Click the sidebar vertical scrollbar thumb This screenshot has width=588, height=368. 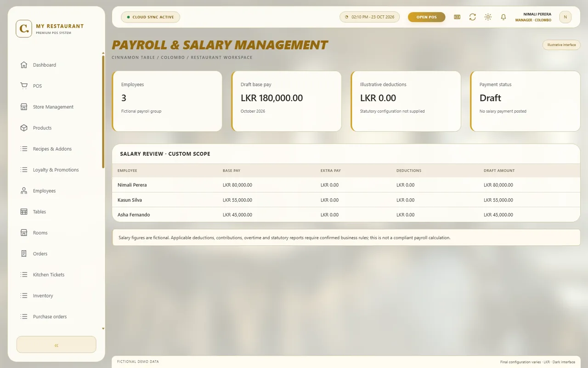click(103, 111)
